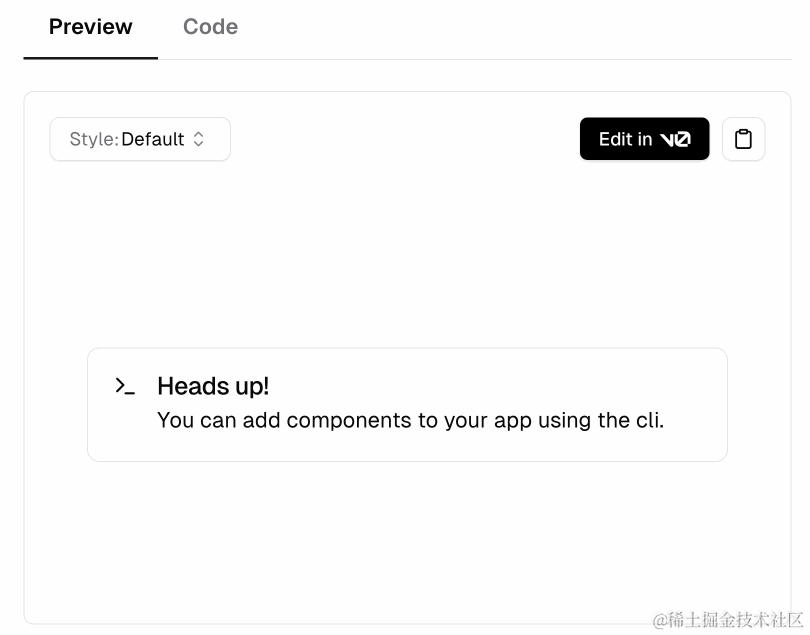Click the terminal prompt icon in alert
This screenshot has width=810, height=635.
point(125,386)
